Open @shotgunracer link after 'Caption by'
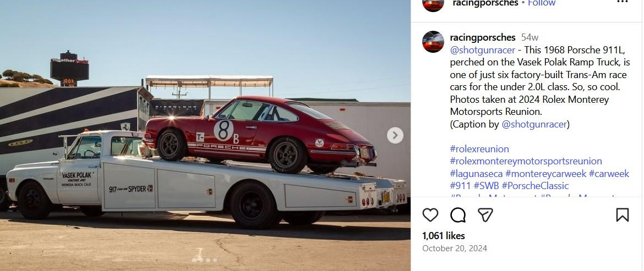The image size is (644, 271). click(534, 124)
